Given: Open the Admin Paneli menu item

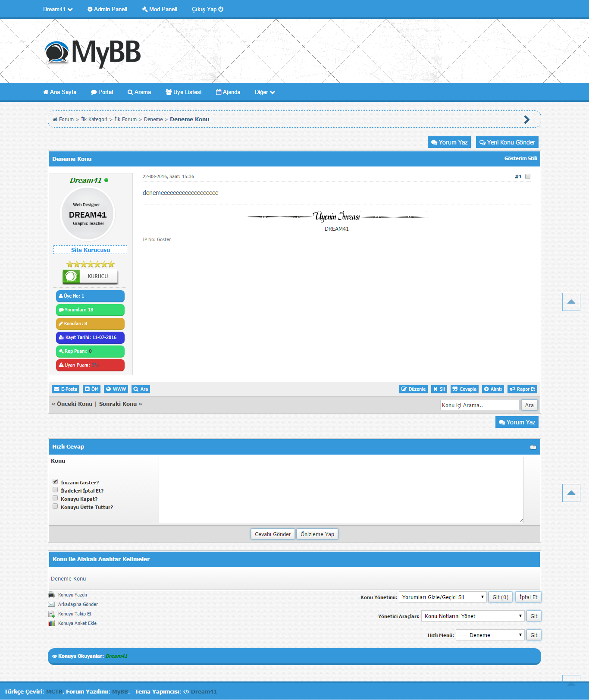Looking at the screenshot, I should point(107,9).
